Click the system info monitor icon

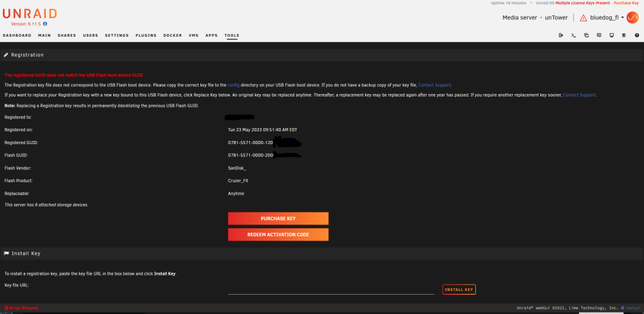pos(612,35)
